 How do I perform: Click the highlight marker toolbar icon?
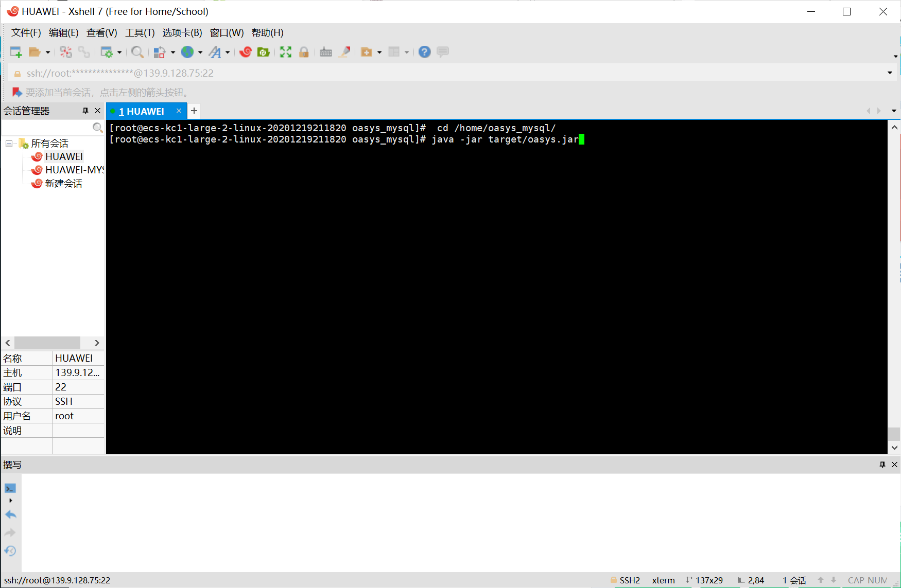coord(344,52)
